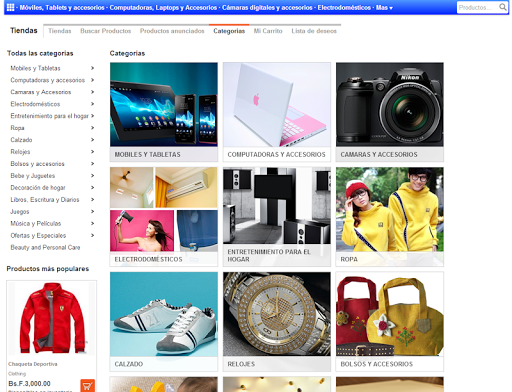The width and height of the screenshot is (512, 392).
Task: Open the Ofertas y Especiales category link
Action: [x=38, y=235]
